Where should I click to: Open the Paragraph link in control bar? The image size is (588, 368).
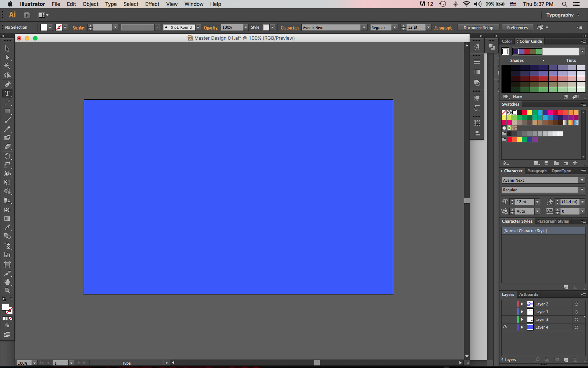[x=443, y=28]
